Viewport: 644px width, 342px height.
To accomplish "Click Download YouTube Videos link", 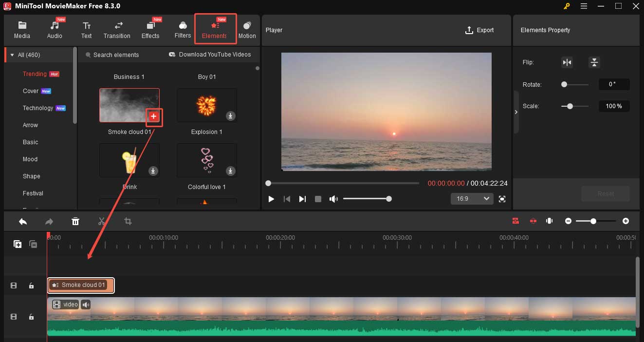I will (210, 55).
